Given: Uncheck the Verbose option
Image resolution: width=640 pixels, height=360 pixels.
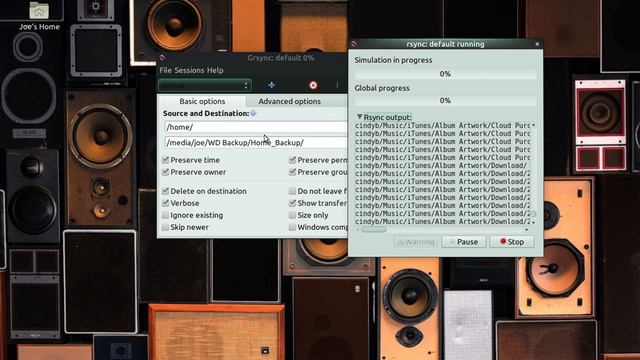Looking at the screenshot, I should 165,203.
